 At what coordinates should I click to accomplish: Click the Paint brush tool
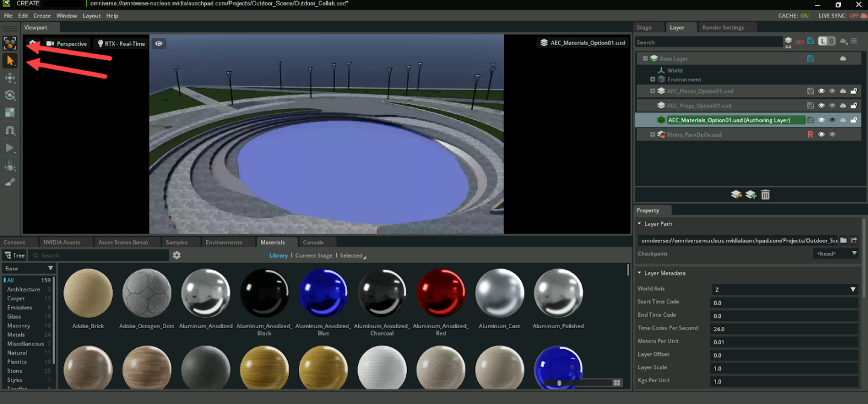10,182
